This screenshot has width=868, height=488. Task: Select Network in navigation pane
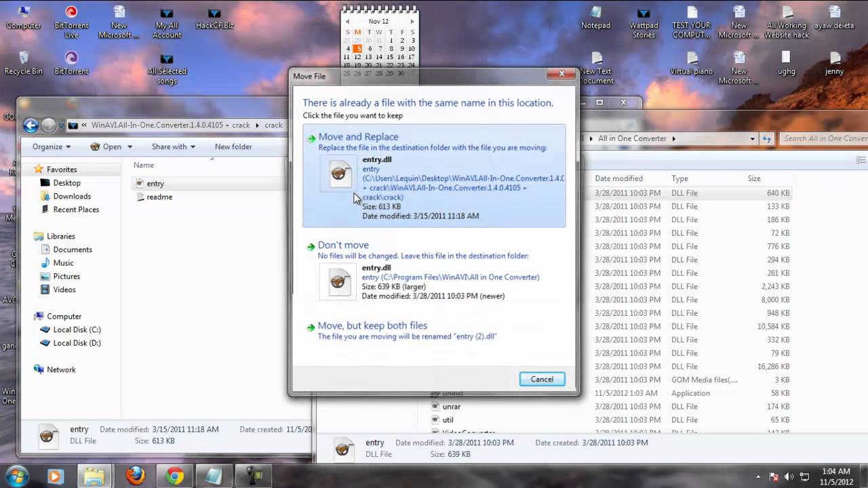click(x=61, y=369)
